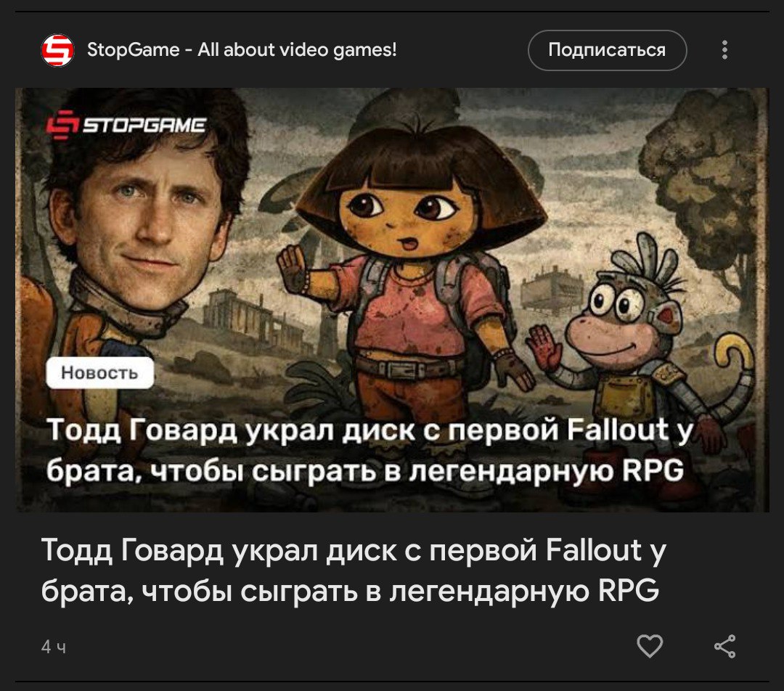Open the three-dot more options menu
This screenshot has height=691, width=784.
pyautogui.click(x=724, y=50)
